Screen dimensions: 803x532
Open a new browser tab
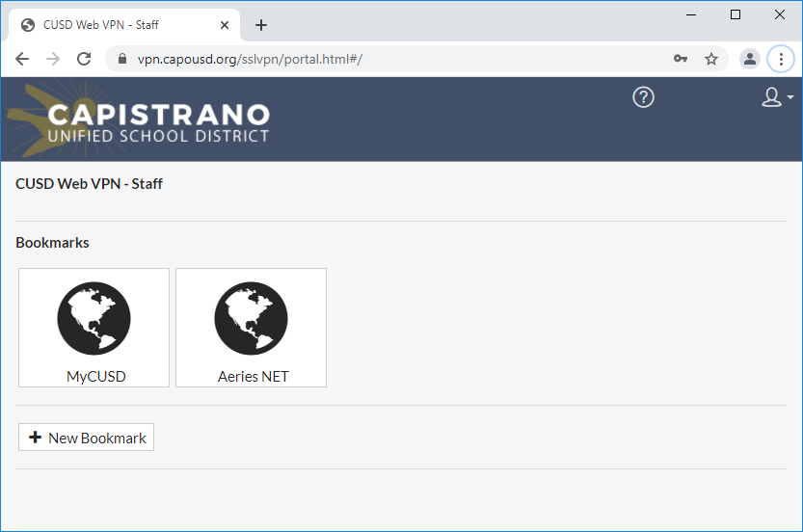[x=261, y=25]
